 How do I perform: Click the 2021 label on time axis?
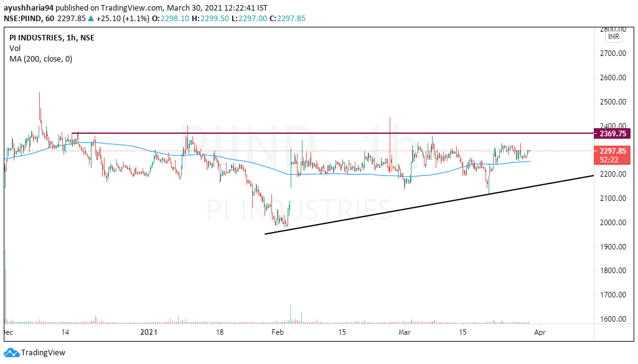click(149, 332)
